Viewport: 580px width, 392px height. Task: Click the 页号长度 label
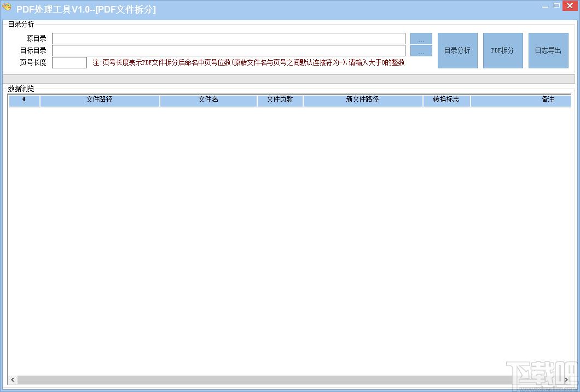pyautogui.click(x=33, y=62)
